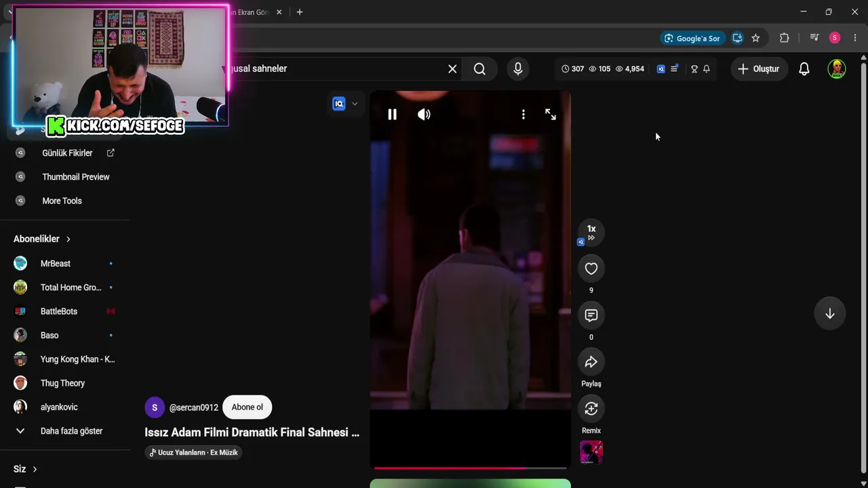The image size is (868, 488).
Task: Close the Ekran Gör... browser tab
Action: point(279,12)
